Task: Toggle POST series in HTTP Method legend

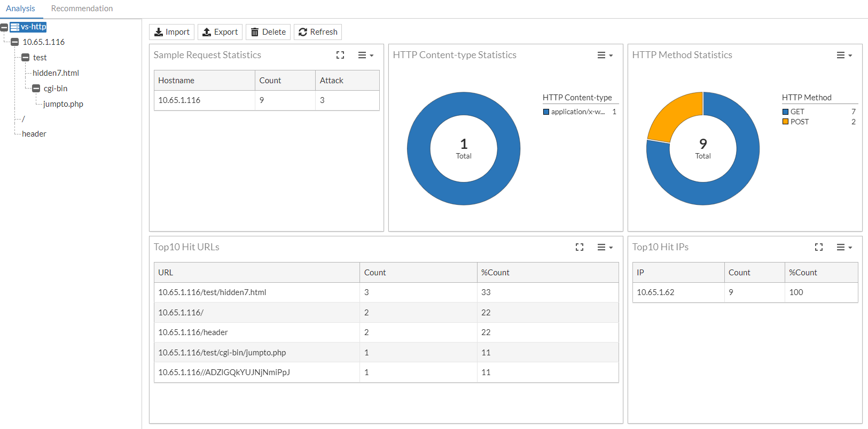Action: pyautogui.click(x=799, y=122)
